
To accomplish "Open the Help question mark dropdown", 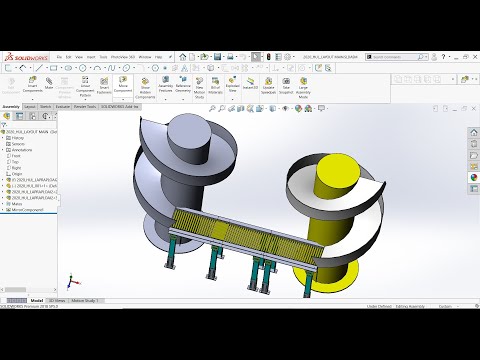I will (x=450, y=57).
